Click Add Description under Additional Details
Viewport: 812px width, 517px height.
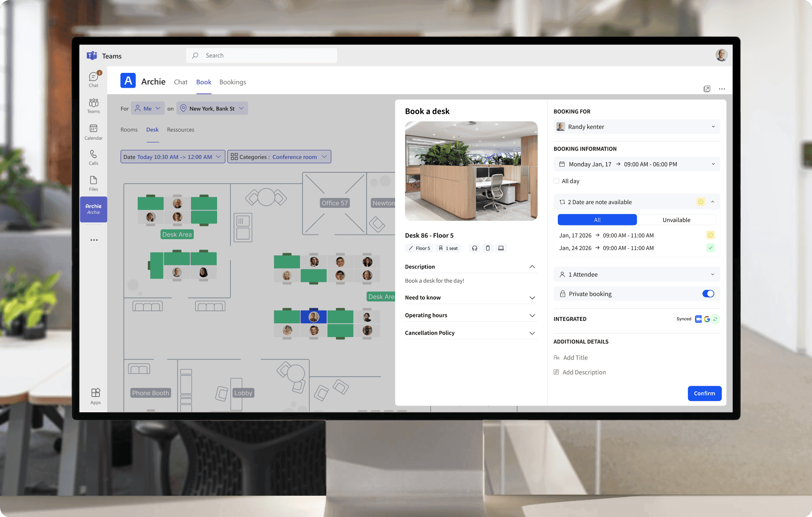pyautogui.click(x=584, y=372)
